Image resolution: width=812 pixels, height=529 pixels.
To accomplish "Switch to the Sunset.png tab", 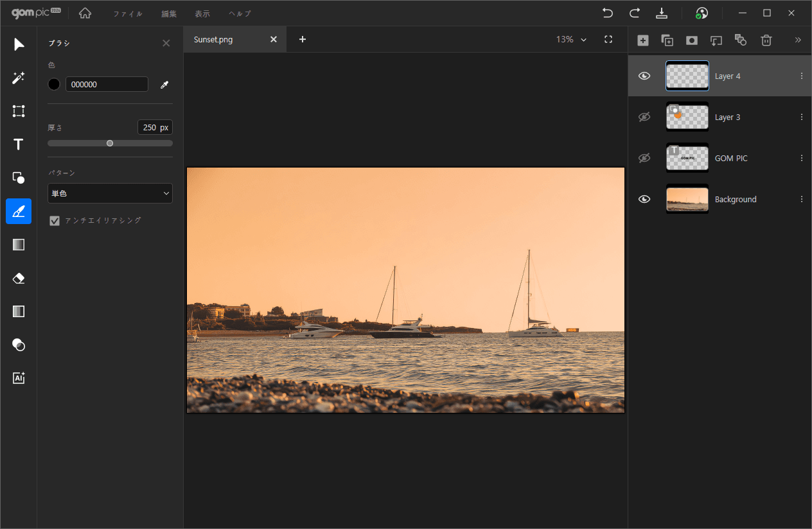I will [x=213, y=40].
